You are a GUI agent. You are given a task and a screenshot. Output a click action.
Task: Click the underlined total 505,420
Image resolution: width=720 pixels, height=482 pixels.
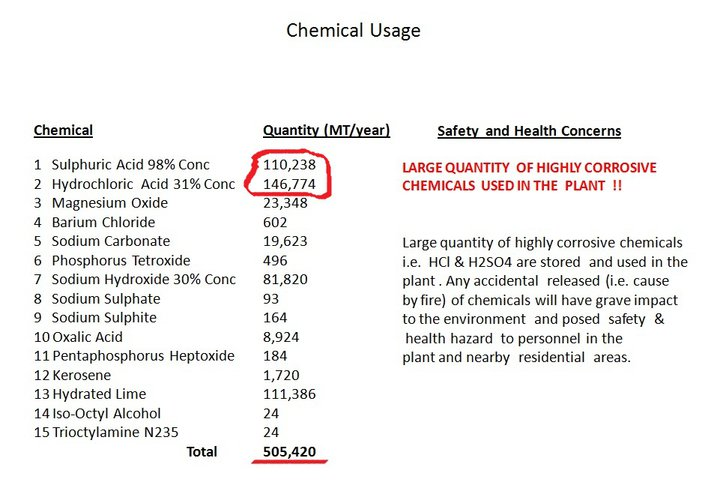[x=289, y=452]
